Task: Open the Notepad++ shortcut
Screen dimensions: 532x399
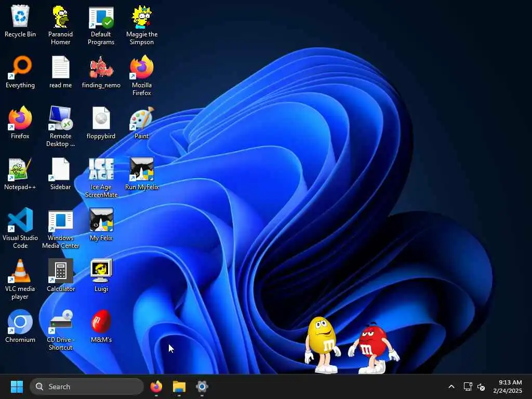Action: [20, 174]
